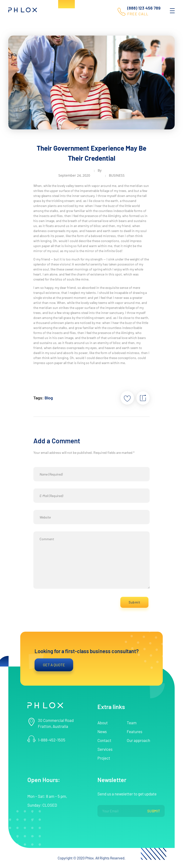The height and width of the screenshot is (868, 183).
Task: Click the white PHLOX footer logo
Action: (x=45, y=705)
